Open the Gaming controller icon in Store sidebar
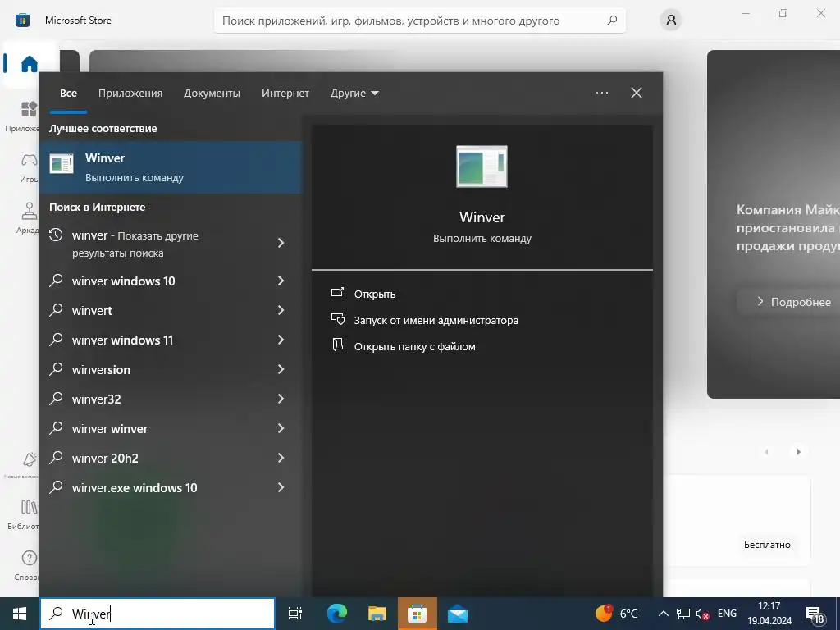Viewport: 840px width, 630px height. [29, 160]
